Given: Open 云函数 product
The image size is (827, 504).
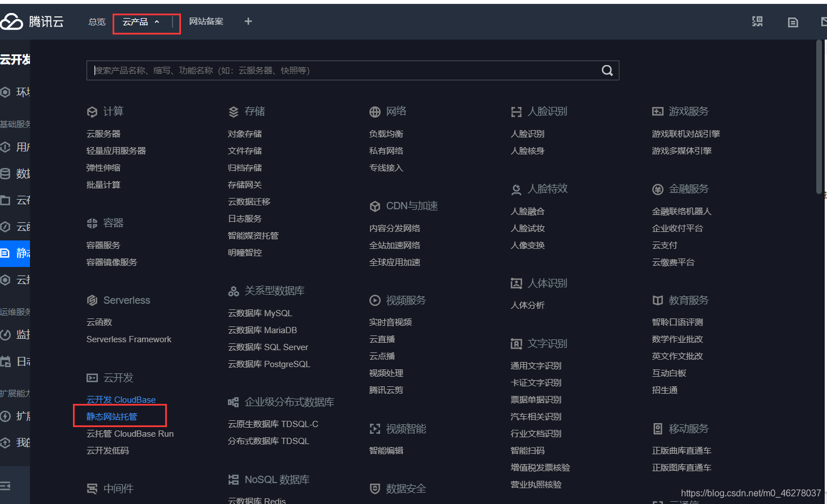Looking at the screenshot, I should click(x=100, y=322).
